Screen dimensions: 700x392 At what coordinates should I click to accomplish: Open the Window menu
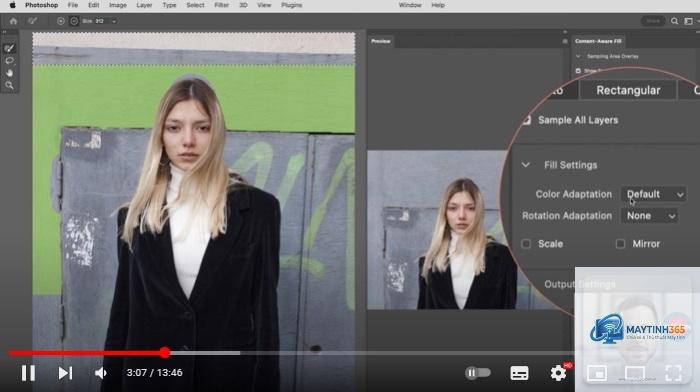click(x=410, y=5)
